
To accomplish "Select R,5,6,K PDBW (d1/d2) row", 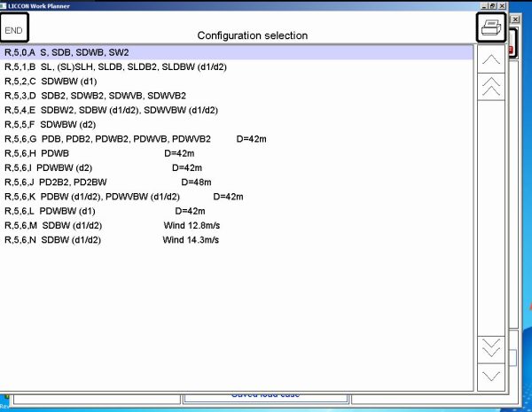I will (x=237, y=197).
